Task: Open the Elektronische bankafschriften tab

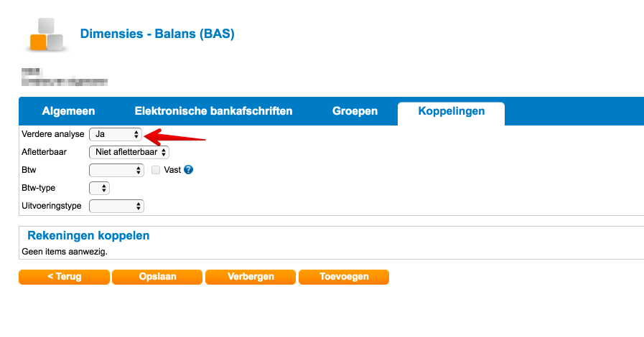Action: click(x=213, y=111)
